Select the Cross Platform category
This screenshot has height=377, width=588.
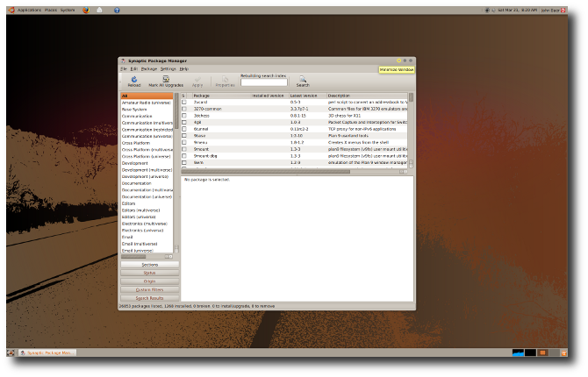[147, 143]
